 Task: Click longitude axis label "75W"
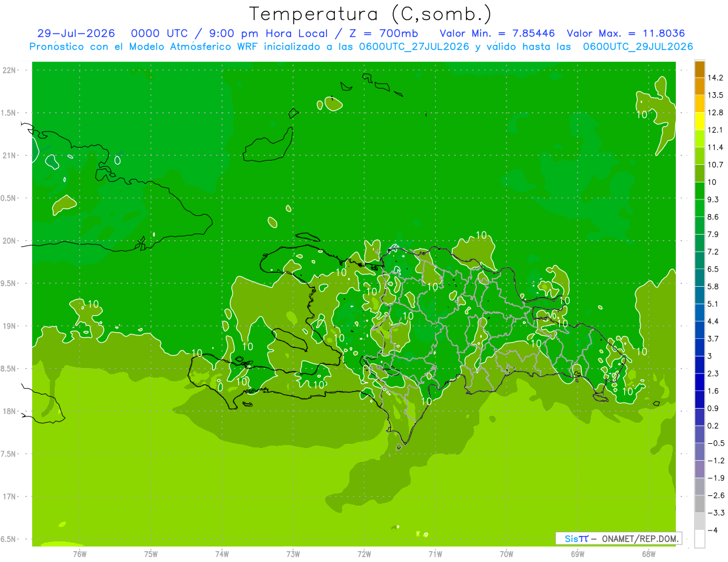151,554
